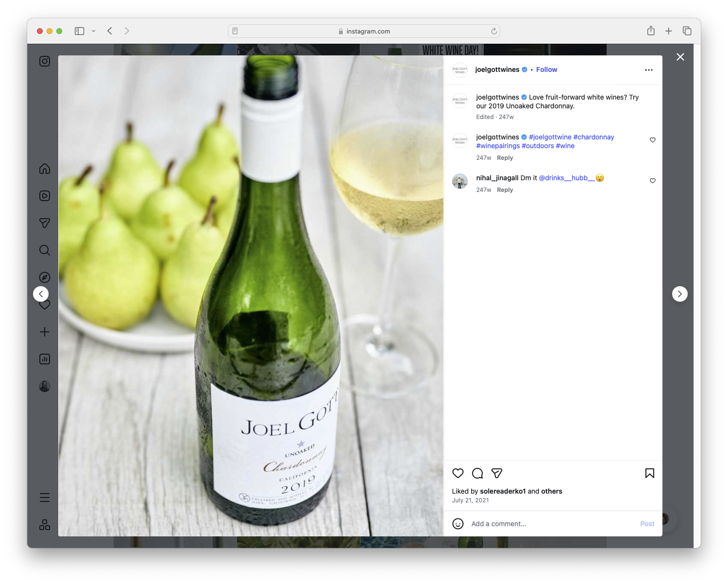728x584 pixels.
Task: Open the header joelgottwines avatar
Action: tap(460, 70)
